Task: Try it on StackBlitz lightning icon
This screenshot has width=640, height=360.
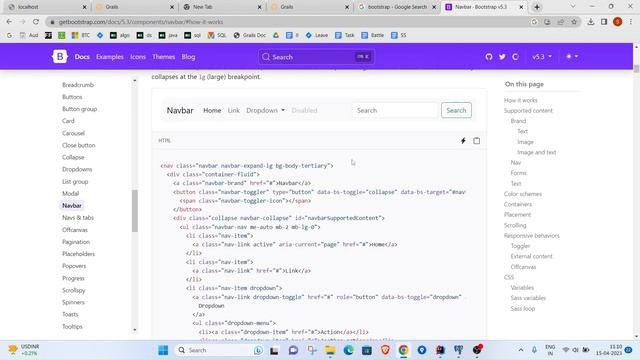Action: tap(463, 141)
